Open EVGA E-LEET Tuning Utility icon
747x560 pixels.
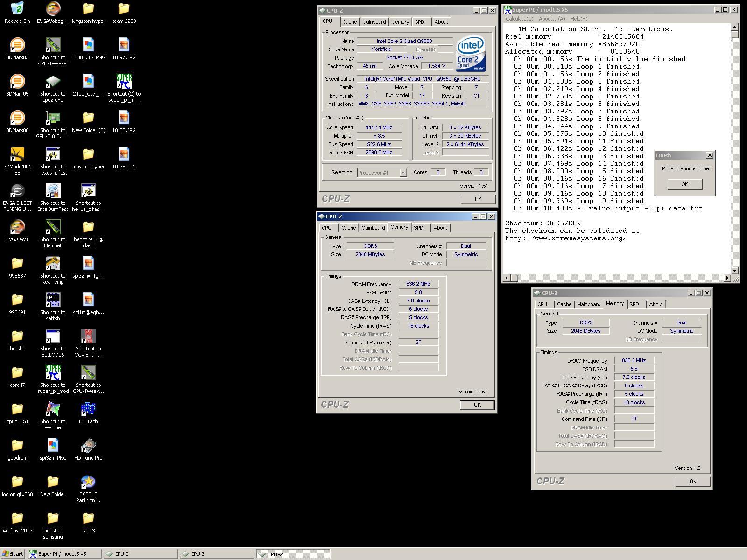coord(17,197)
